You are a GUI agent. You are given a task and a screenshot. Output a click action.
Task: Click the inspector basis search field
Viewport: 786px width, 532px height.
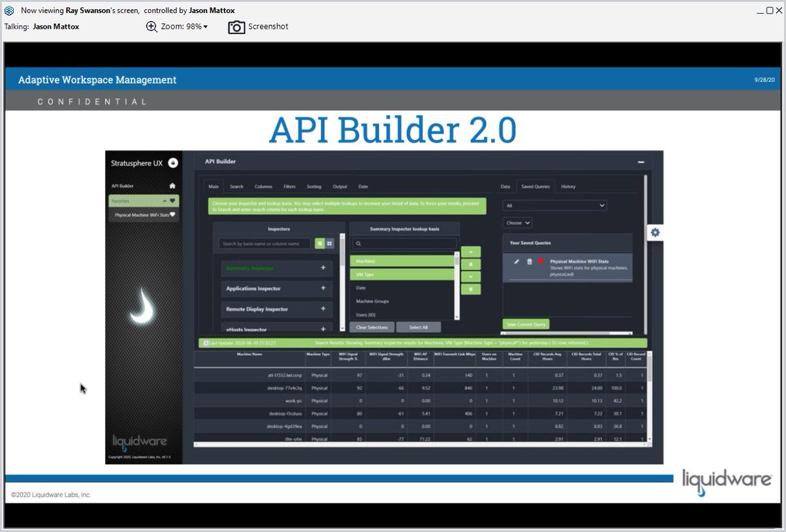(266, 244)
